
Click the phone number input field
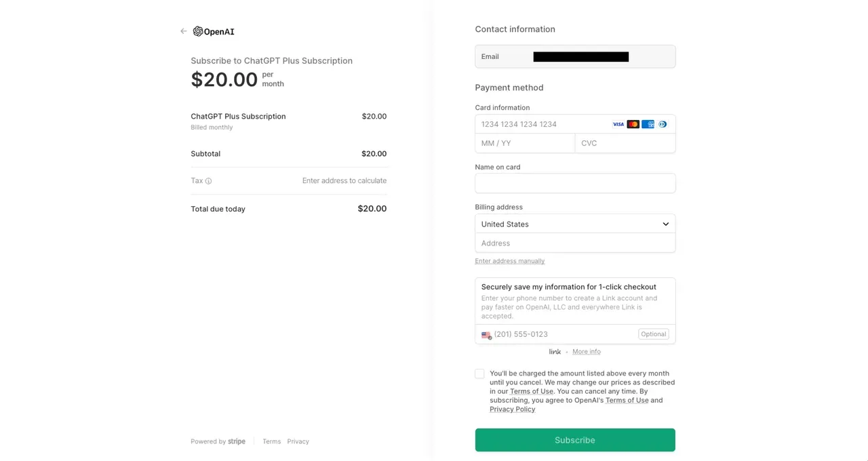point(563,334)
